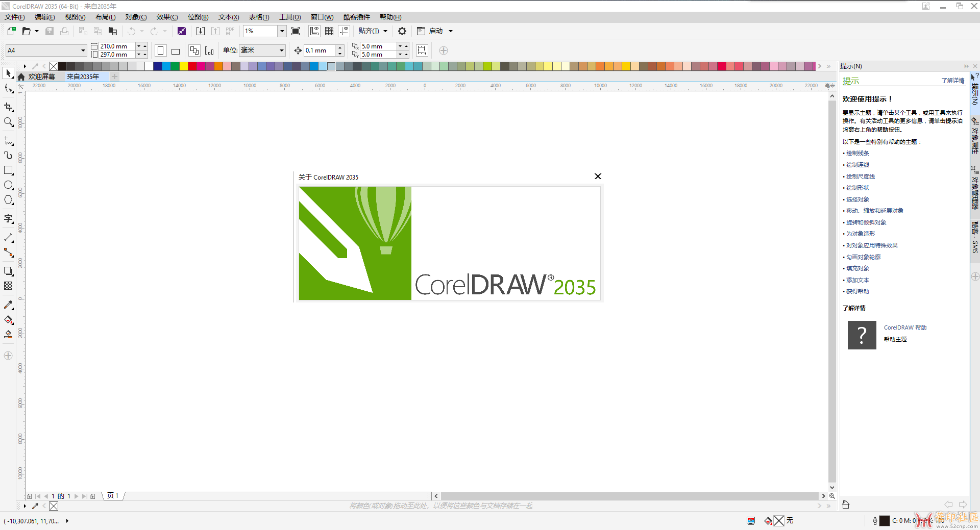
Task: Select the 页 1 page tab
Action: point(113,496)
